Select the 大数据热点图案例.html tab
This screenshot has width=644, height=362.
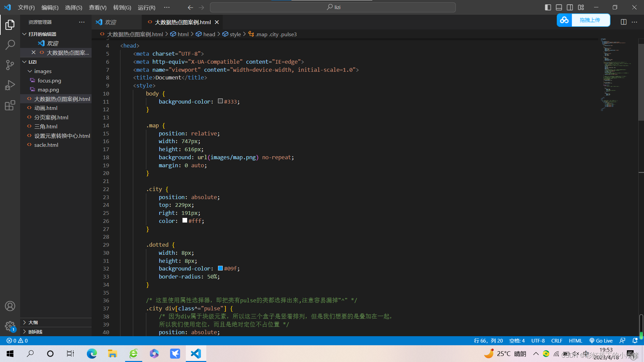[183, 22]
